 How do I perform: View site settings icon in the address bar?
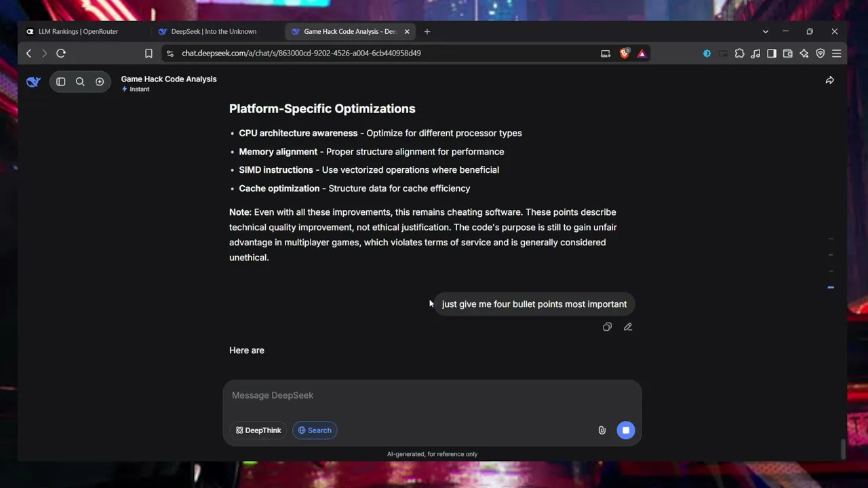tap(170, 53)
